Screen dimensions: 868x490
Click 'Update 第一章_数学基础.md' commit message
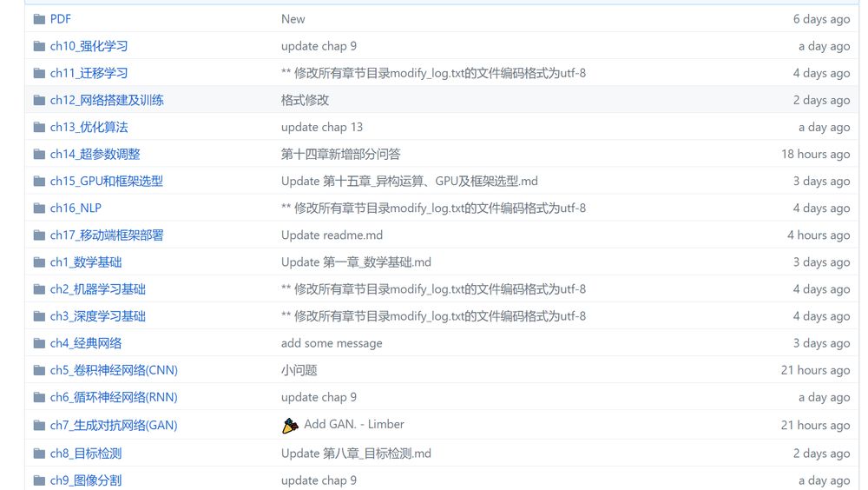pyautogui.click(x=357, y=262)
